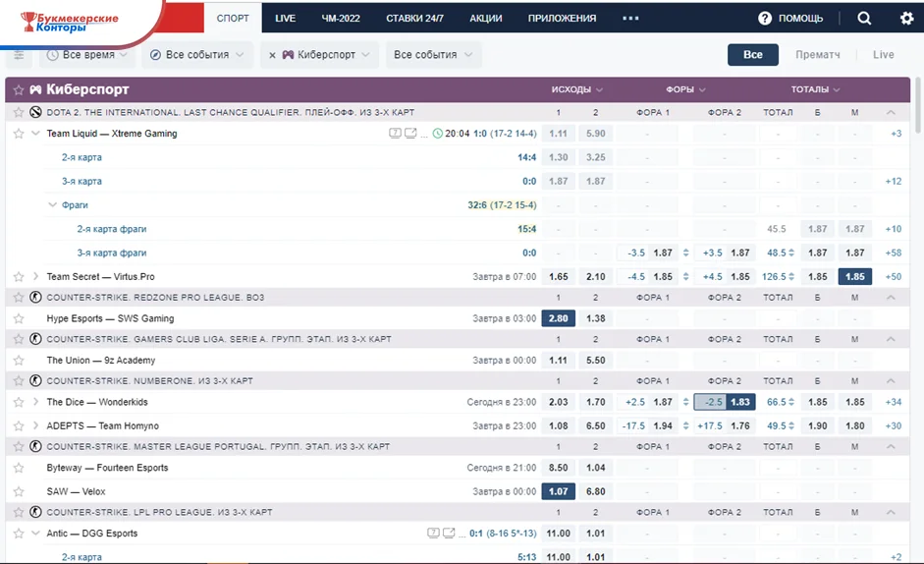Adjust handicap stepper for 3-я карта фраги

coord(686,254)
